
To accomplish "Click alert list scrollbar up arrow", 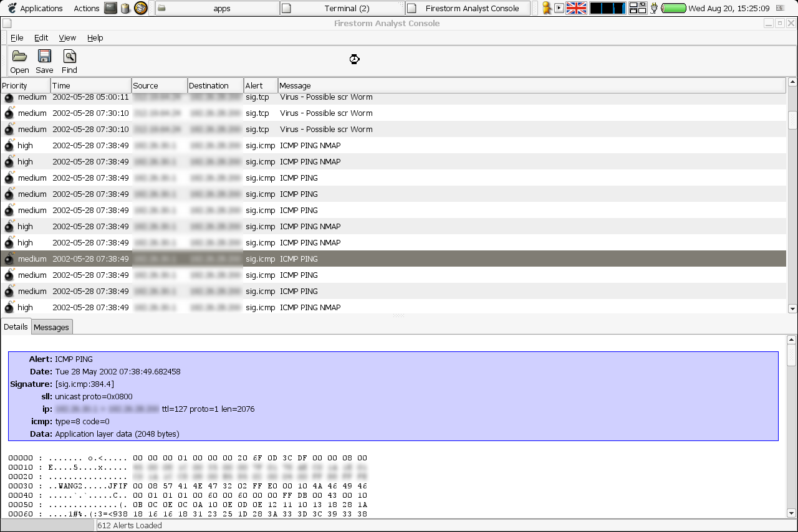I will click(792, 82).
